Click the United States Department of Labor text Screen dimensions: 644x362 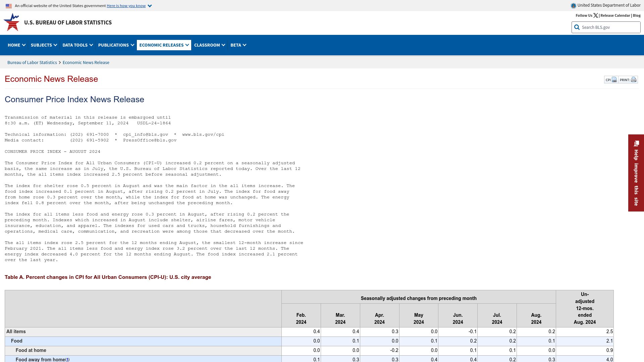pyautogui.click(x=609, y=5)
